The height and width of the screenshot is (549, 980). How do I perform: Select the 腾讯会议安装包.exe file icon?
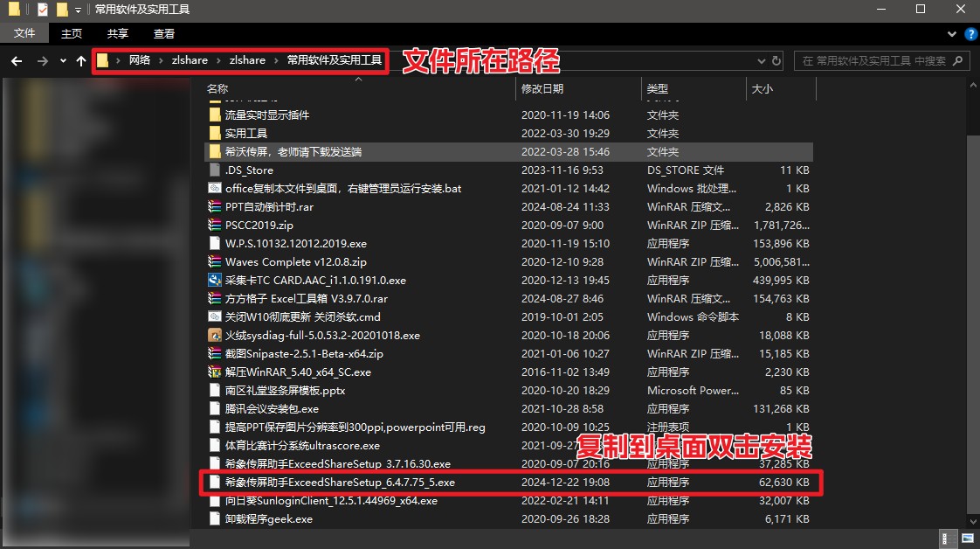pyautogui.click(x=214, y=408)
